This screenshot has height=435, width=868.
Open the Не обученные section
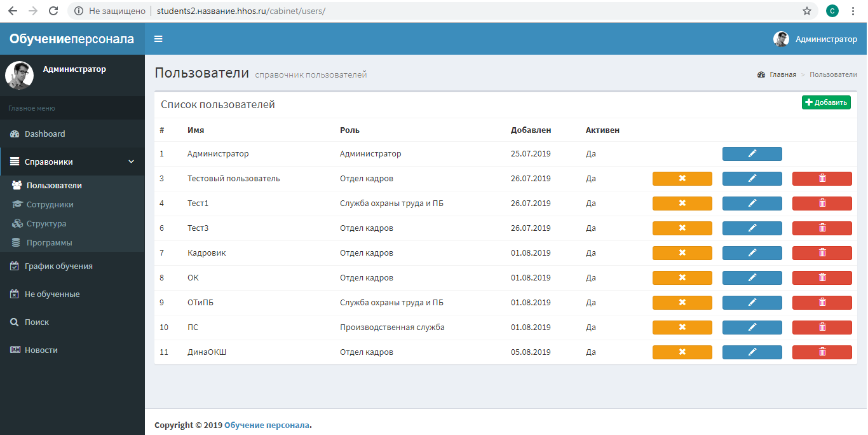pos(51,294)
